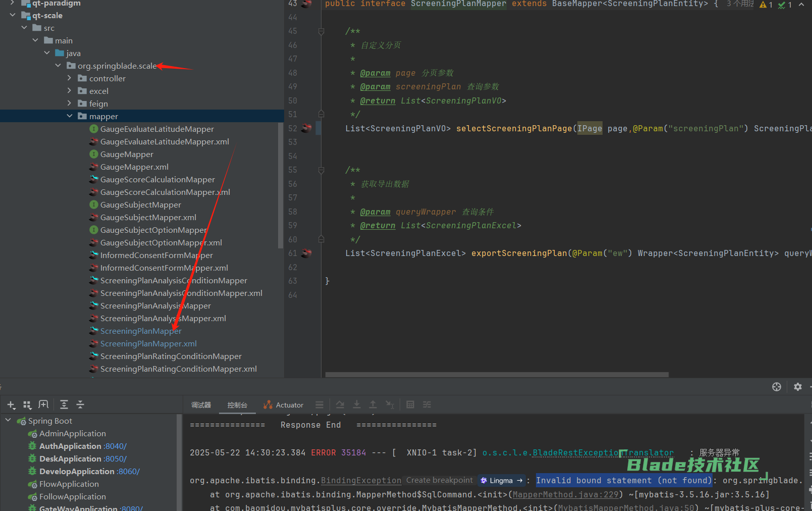Click selectScreeningPlanPage method name
This screenshot has height=511, width=812.
coord(514,128)
